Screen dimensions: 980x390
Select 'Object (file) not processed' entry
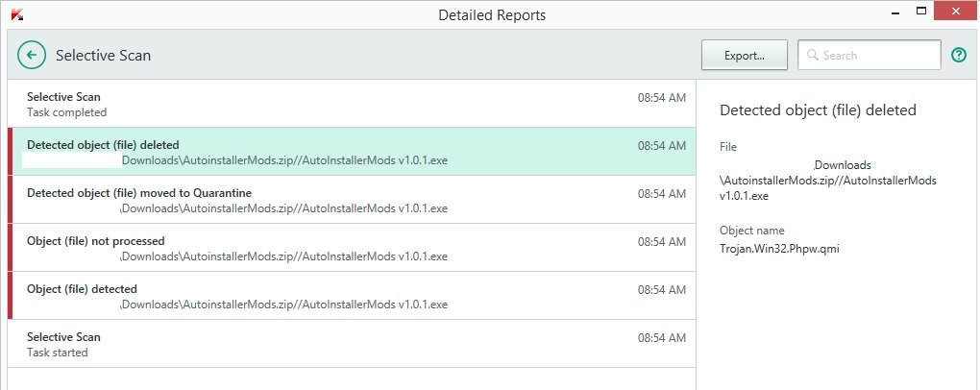pos(352,248)
